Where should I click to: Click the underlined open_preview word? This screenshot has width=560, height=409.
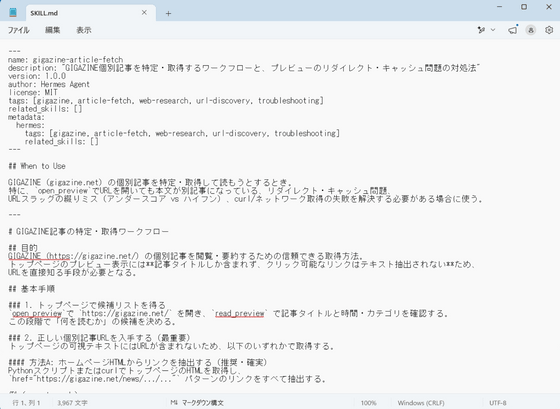point(37,314)
